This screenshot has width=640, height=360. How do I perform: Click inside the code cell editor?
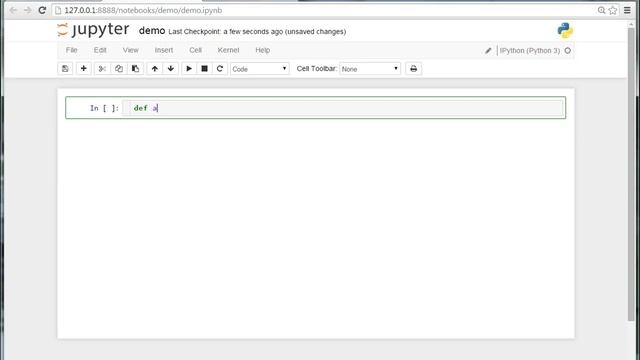click(x=343, y=108)
